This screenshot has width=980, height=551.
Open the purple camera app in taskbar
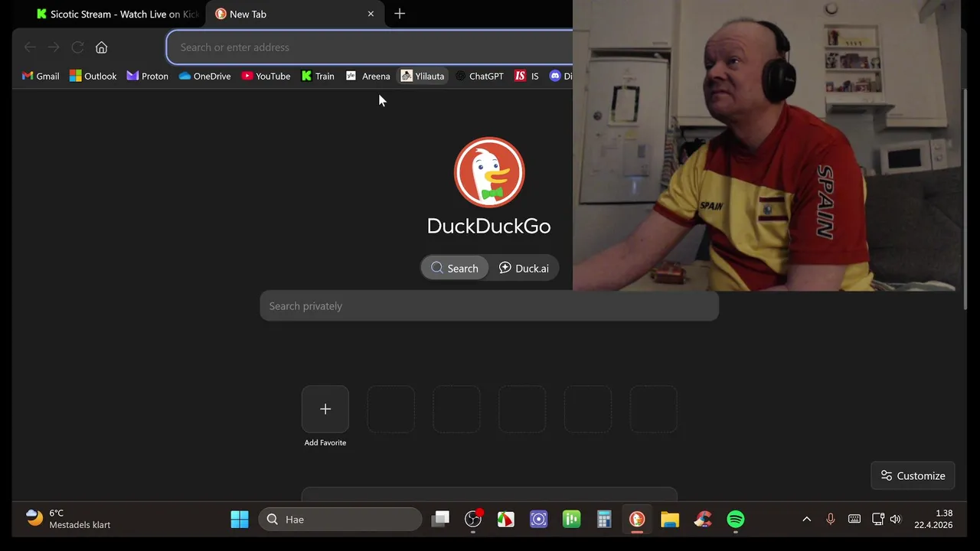coord(539,520)
